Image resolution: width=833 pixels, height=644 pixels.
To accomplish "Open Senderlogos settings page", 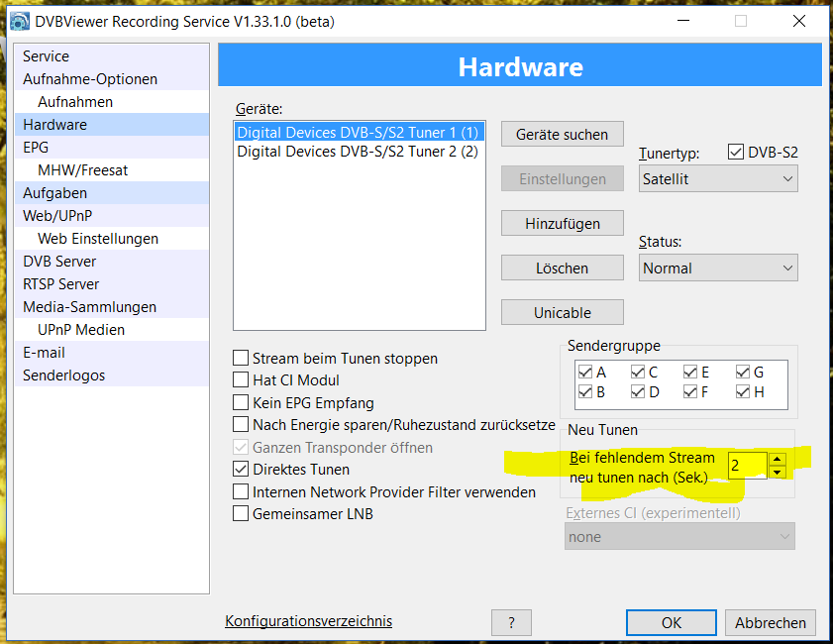I will [x=112, y=376].
